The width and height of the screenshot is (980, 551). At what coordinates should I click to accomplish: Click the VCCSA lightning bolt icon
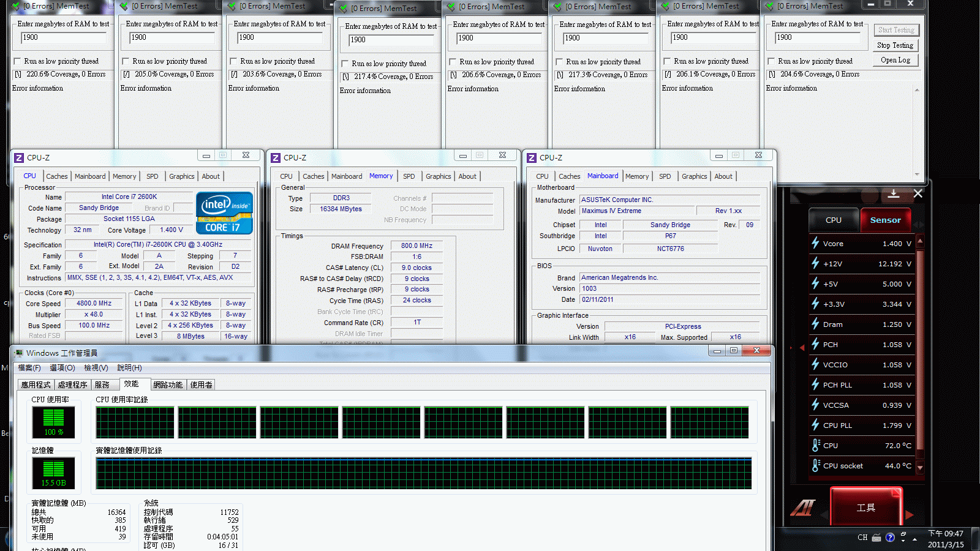coord(815,405)
